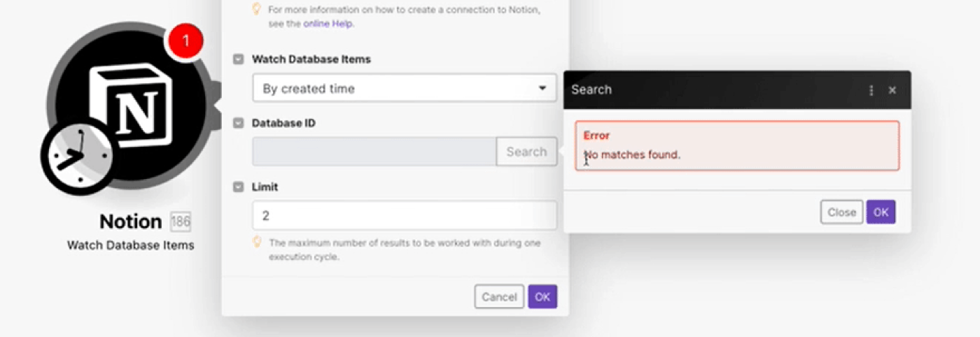Click the lightbulb hint icon under Limit
Viewport: 980px width, 337px height.
pos(257,242)
